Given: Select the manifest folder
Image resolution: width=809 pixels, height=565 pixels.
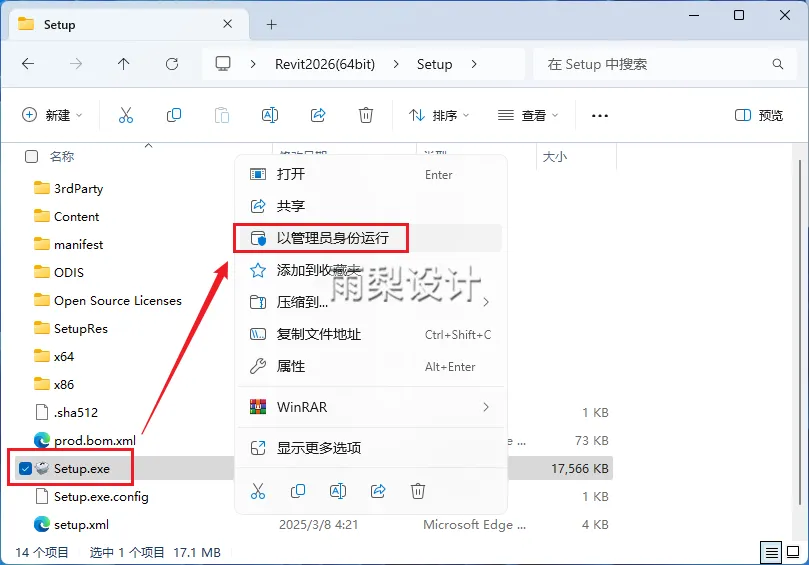Looking at the screenshot, I should click(x=78, y=245).
